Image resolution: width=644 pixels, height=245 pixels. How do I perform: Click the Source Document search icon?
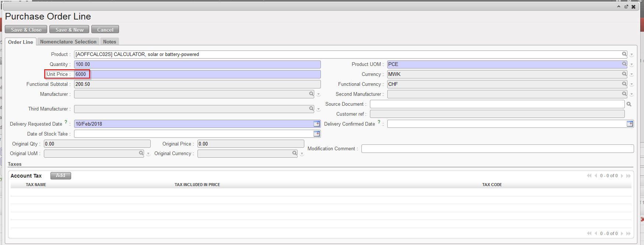pyautogui.click(x=629, y=104)
